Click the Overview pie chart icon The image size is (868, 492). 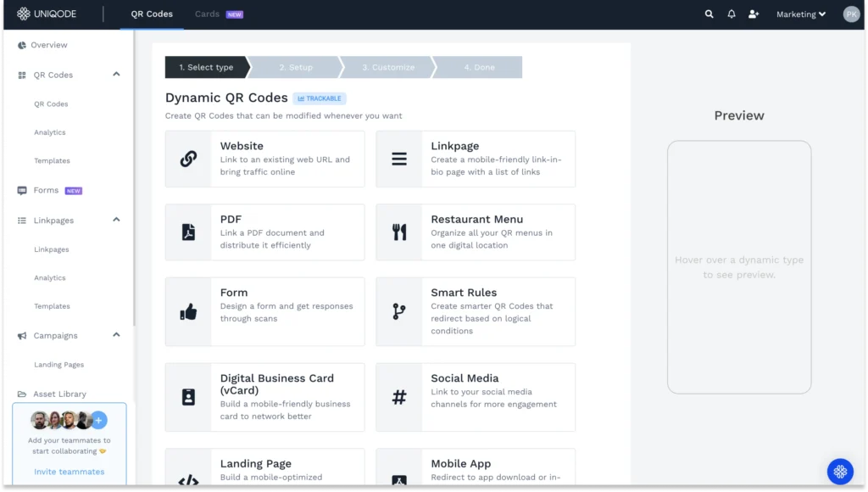click(21, 45)
